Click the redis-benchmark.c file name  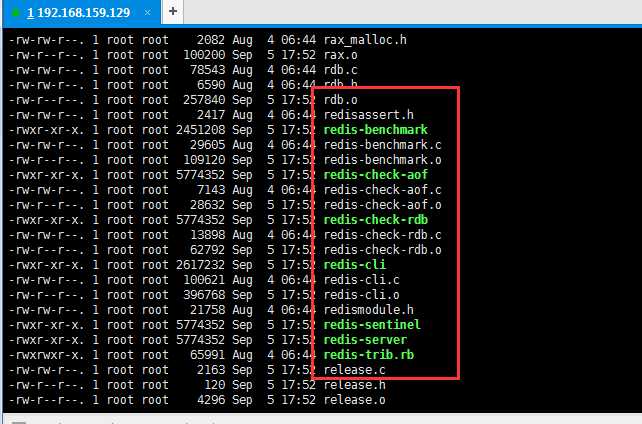[x=382, y=145]
